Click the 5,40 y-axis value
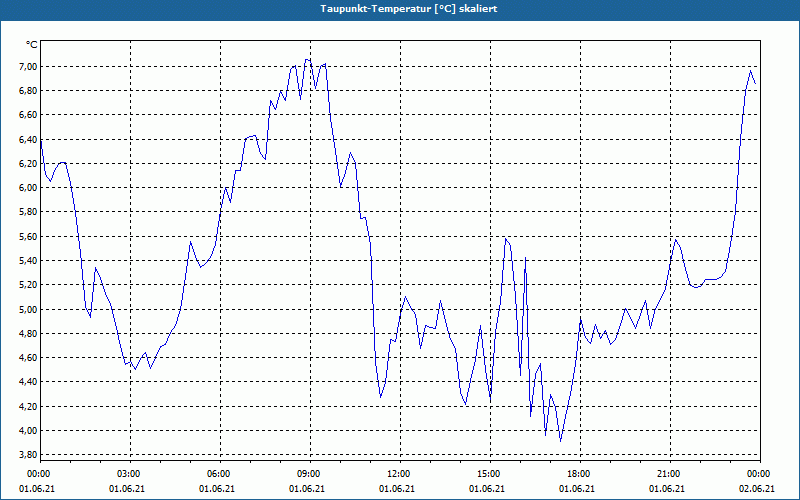This screenshot has width=800, height=500. point(29,261)
